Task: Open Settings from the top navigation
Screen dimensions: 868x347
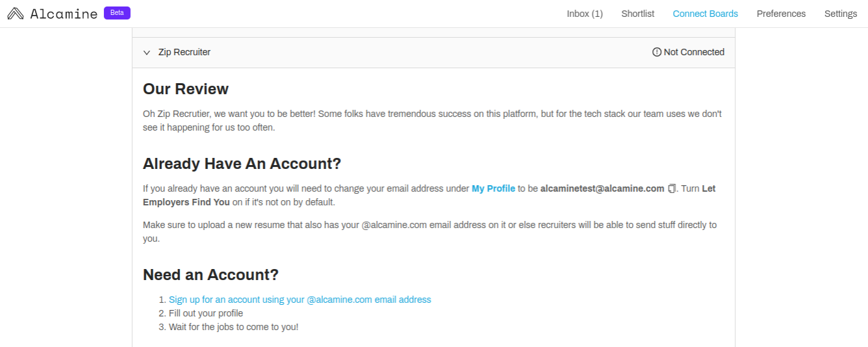Action: (840, 14)
